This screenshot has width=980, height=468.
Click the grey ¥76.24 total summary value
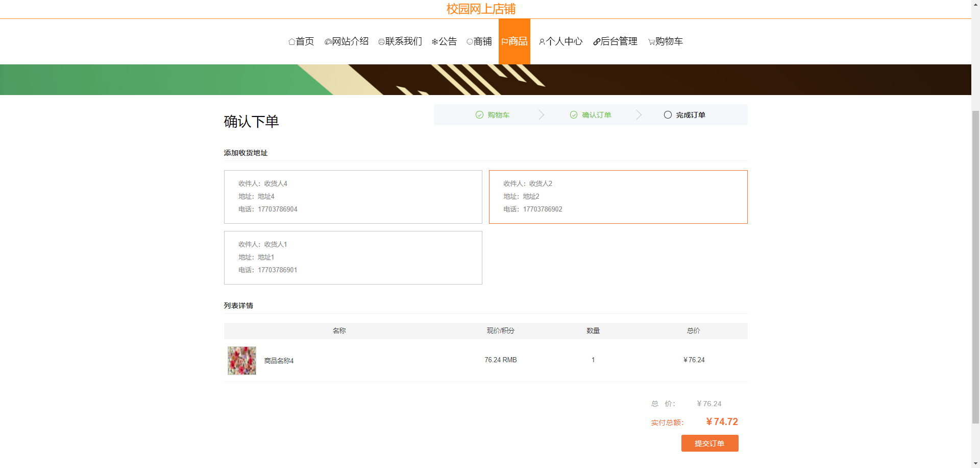tap(709, 404)
